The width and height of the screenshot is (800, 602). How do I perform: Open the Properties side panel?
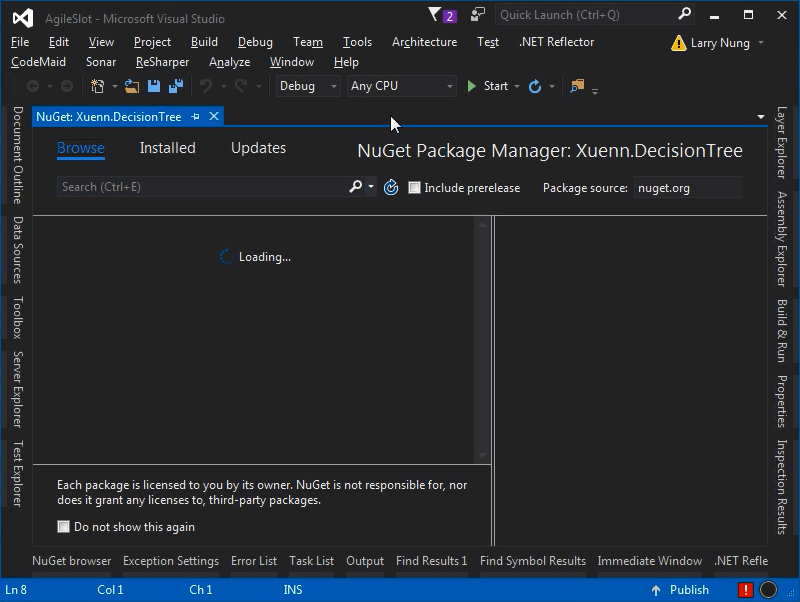pyautogui.click(x=782, y=401)
